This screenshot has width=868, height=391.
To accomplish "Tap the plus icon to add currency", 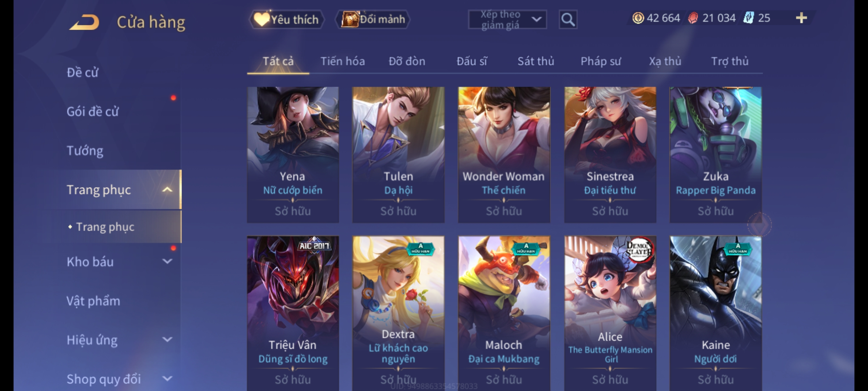I will pyautogui.click(x=801, y=18).
